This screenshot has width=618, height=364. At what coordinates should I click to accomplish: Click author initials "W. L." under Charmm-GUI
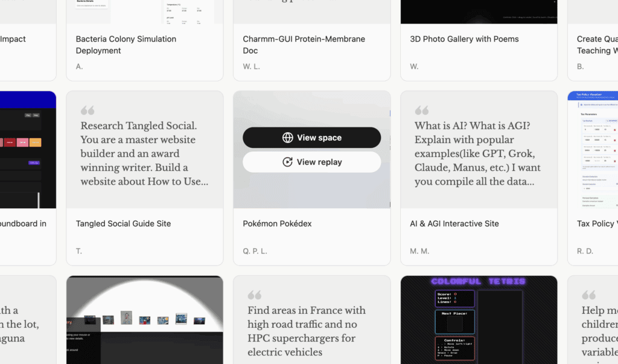pyautogui.click(x=252, y=66)
